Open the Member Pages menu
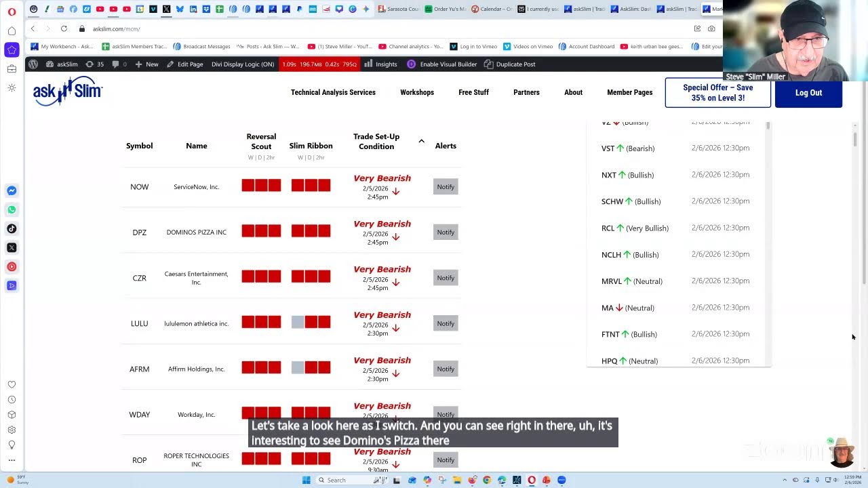868x488 pixels. click(629, 92)
